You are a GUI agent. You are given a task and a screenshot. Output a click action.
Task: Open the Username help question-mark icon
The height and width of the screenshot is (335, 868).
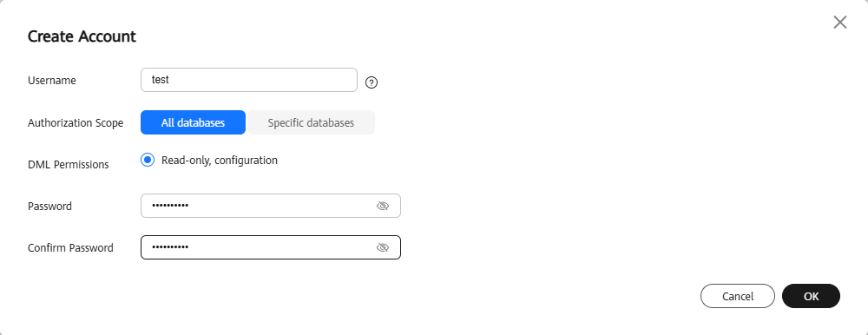point(372,82)
